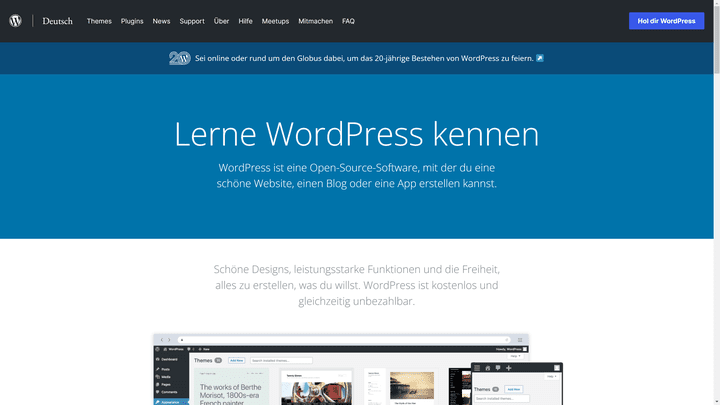Open the Deutsch site title link

(x=57, y=21)
